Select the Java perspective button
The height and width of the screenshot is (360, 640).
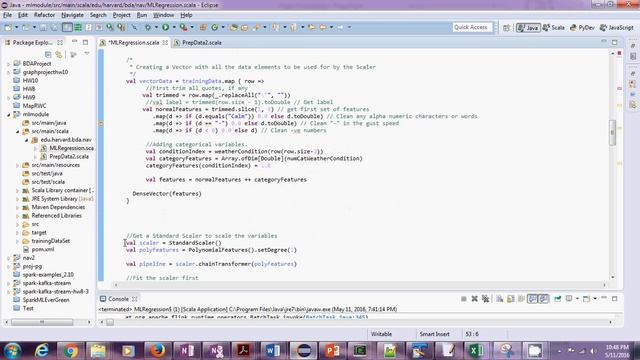[x=528, y=28]
